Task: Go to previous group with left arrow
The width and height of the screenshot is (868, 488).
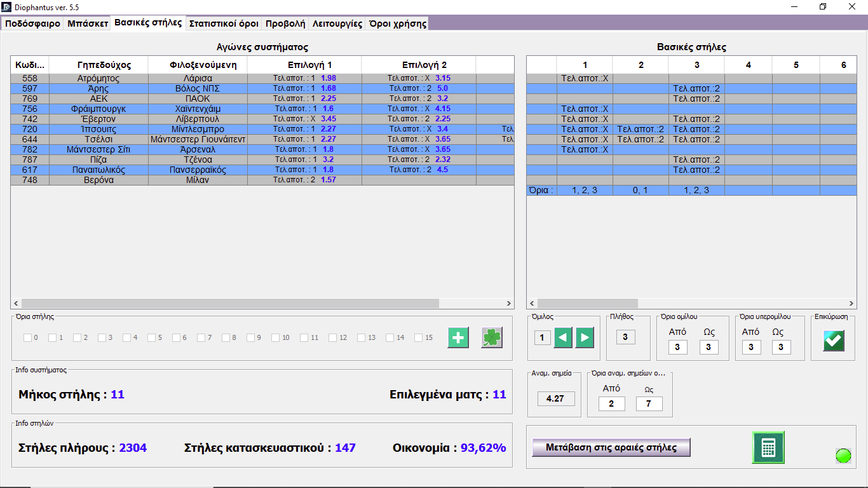Action: pos(563,337)
